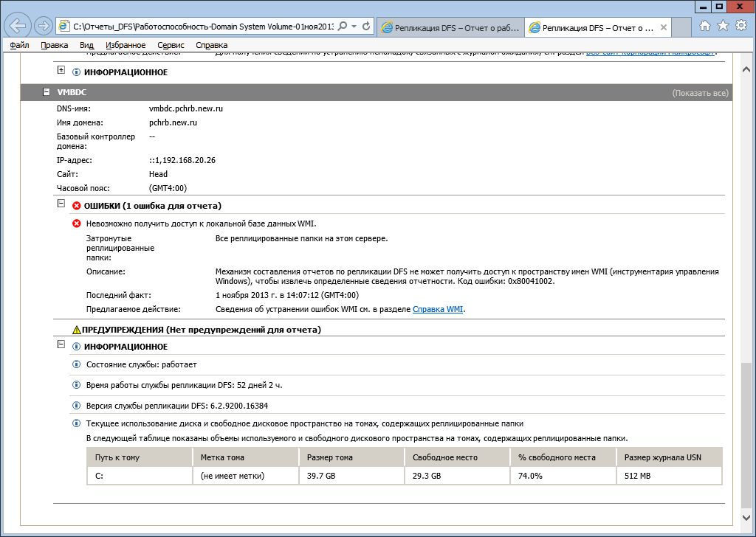
Task: Open the Избранное menu
Action: (x=126, y=45)
